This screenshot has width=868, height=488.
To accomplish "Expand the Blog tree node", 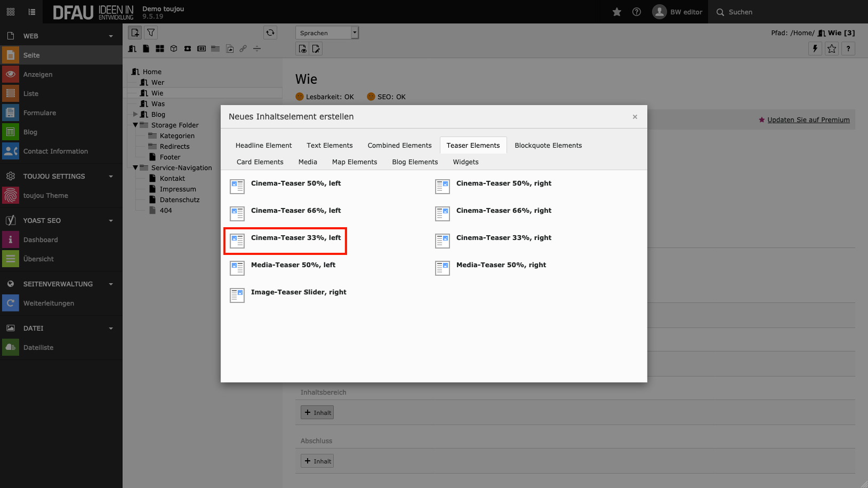I will coord(135,114).
